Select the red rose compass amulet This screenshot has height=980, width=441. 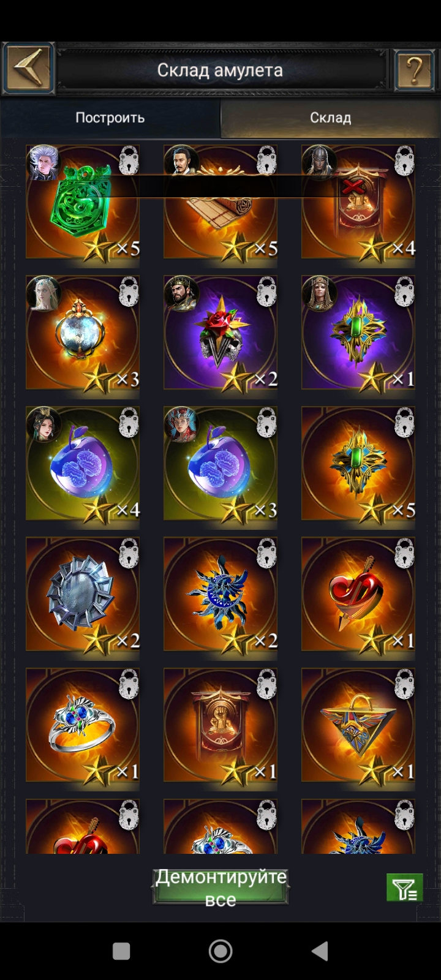[x=221, y=333]
